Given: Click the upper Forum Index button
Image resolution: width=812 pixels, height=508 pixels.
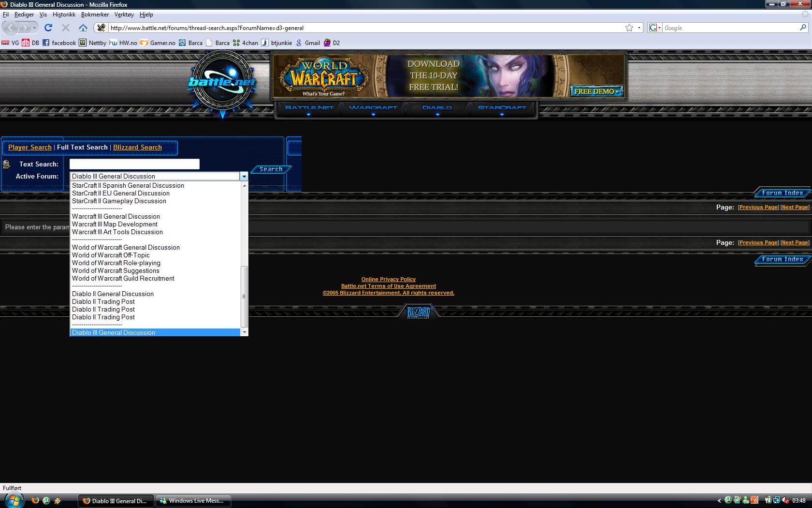Looking at the screenshot, I should [782, 193].
